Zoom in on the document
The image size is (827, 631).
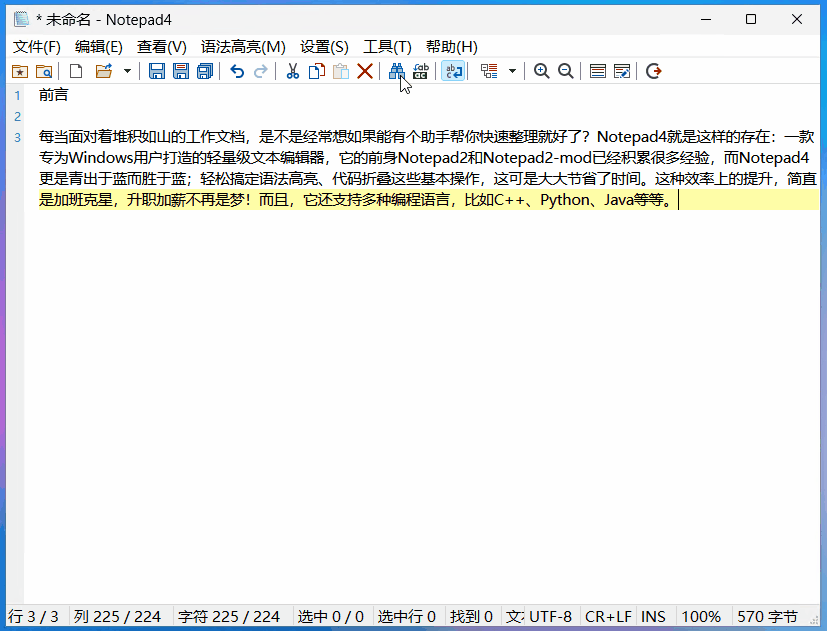(541, 71)
